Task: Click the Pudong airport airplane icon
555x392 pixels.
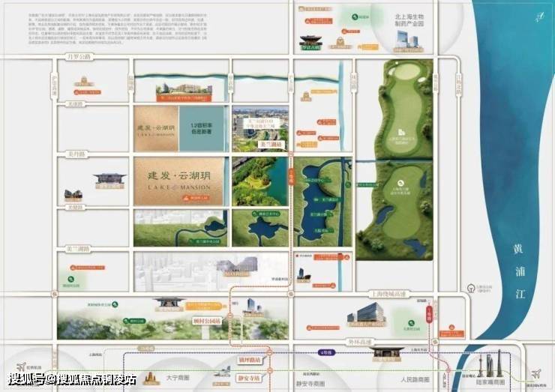Action: click(536, 373)
